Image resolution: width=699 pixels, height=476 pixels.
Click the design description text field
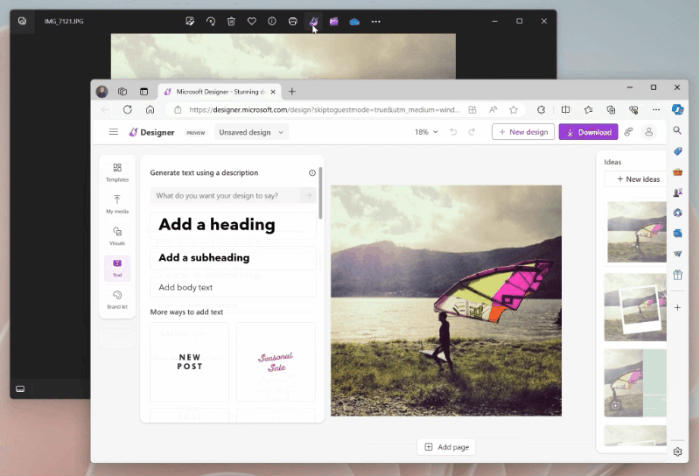click(233, 196)
